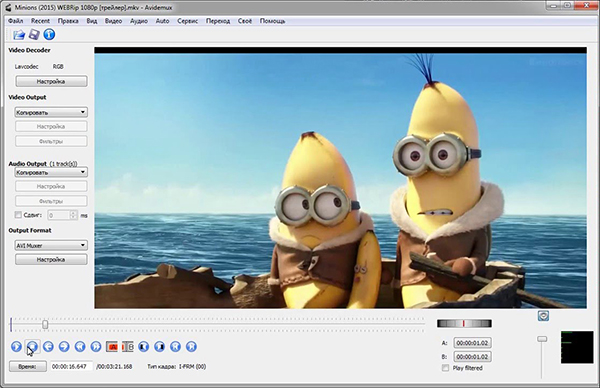This screenshot has height=388, width=600.
Task: Show file information with the blue info icon
Action: 49,34
